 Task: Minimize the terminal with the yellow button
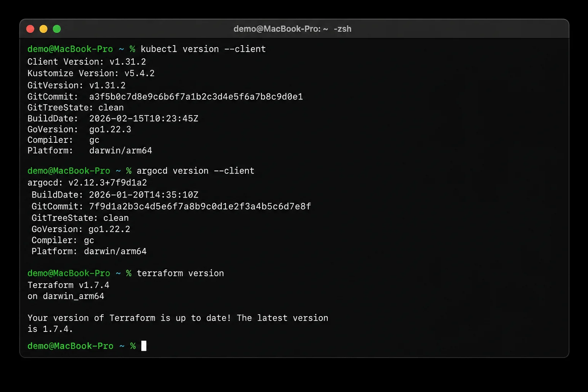(x=43, y=29)
